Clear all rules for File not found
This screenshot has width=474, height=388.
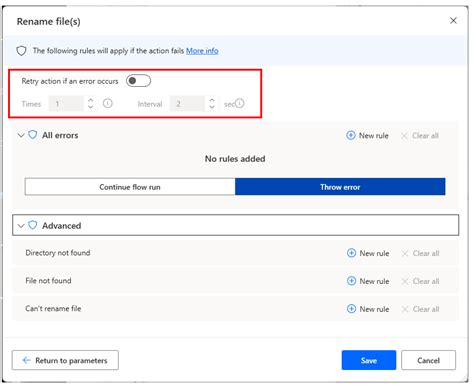pyautogui.click(x=420, y=281)
